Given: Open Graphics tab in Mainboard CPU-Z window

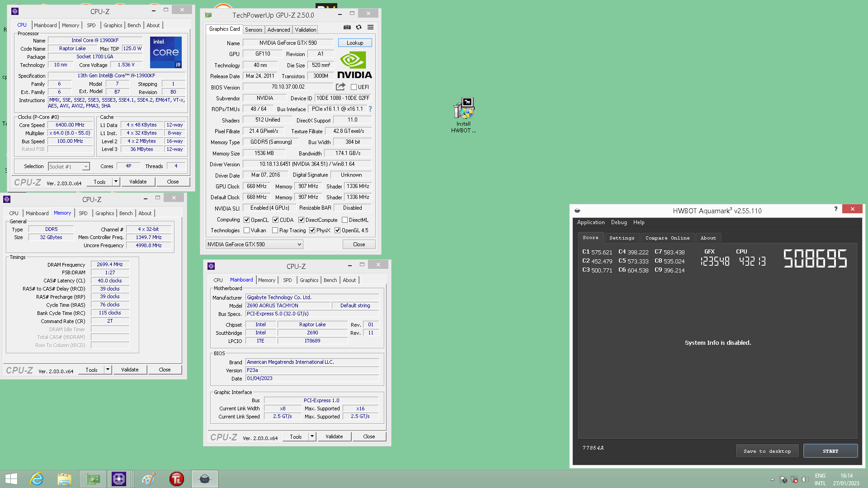Looking at the screenshot, I should pyautogui.click(x=309, y=280).
